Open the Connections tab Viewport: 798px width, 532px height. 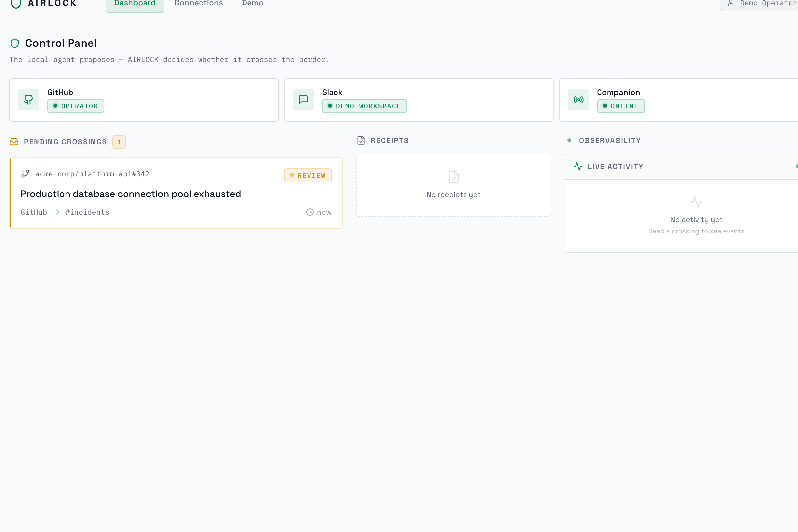pyautogui.click(x=199, y=4)
